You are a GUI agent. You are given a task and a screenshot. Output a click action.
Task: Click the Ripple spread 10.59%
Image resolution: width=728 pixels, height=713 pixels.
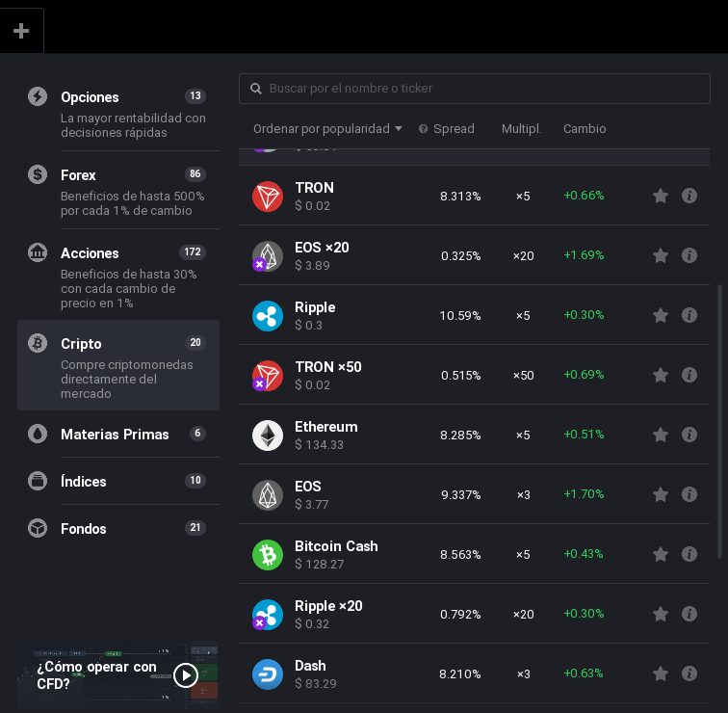coord(460,316)
